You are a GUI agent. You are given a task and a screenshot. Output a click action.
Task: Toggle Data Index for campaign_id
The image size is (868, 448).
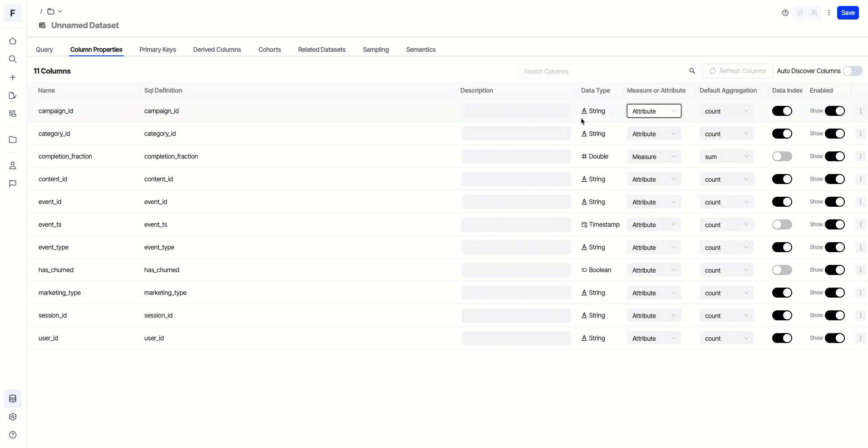point(782,111)
